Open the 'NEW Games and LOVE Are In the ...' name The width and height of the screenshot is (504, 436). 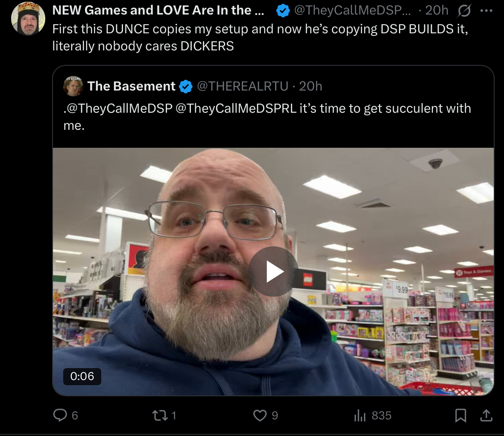click(158, 10)
